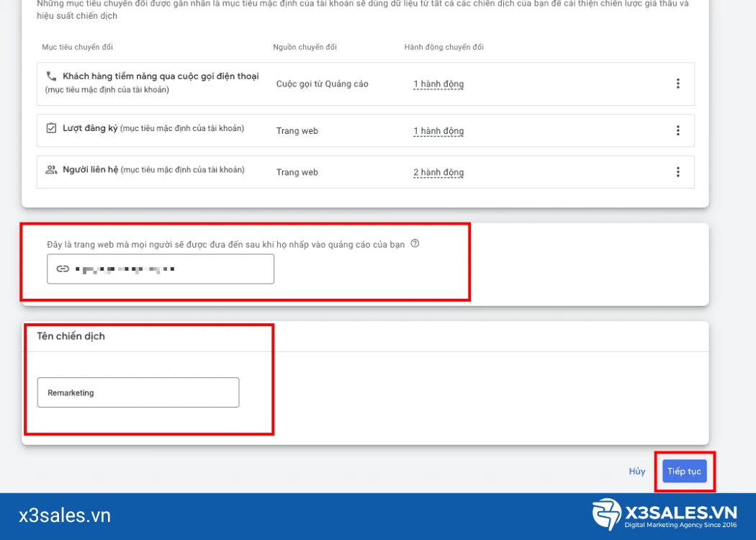Click the help question-mark icon next to the landing page description
Image resolution: width=756 pixels, height=540 pixels.
point(415,243)
